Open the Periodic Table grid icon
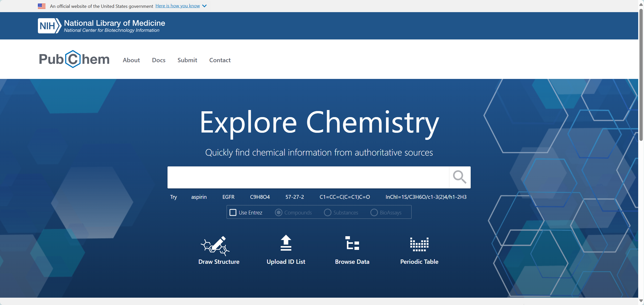The image size is (644, 305). click(x=419, y=244)
